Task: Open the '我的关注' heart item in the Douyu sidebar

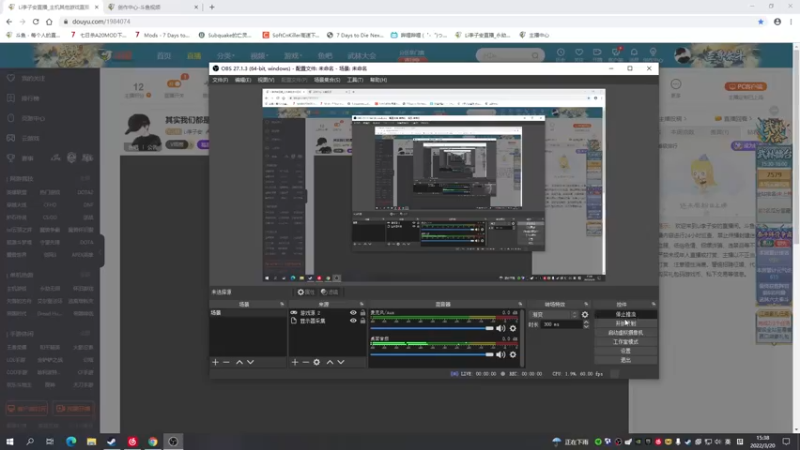Action: coord(26,79)
